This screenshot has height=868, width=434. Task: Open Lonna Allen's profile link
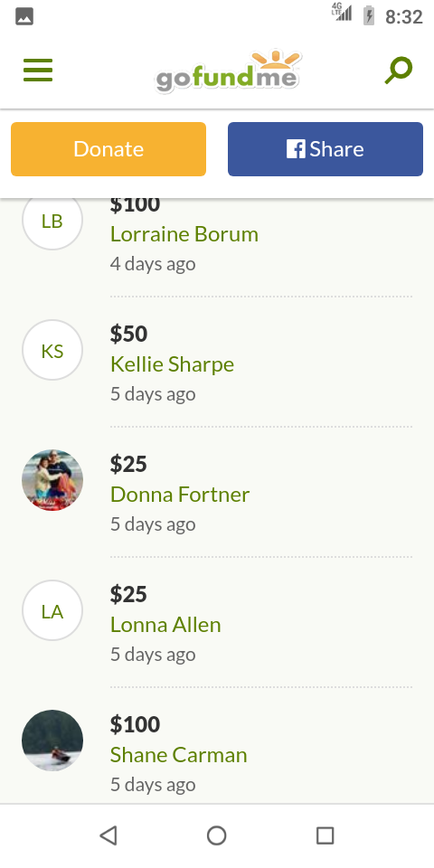[x=165, y=625]
